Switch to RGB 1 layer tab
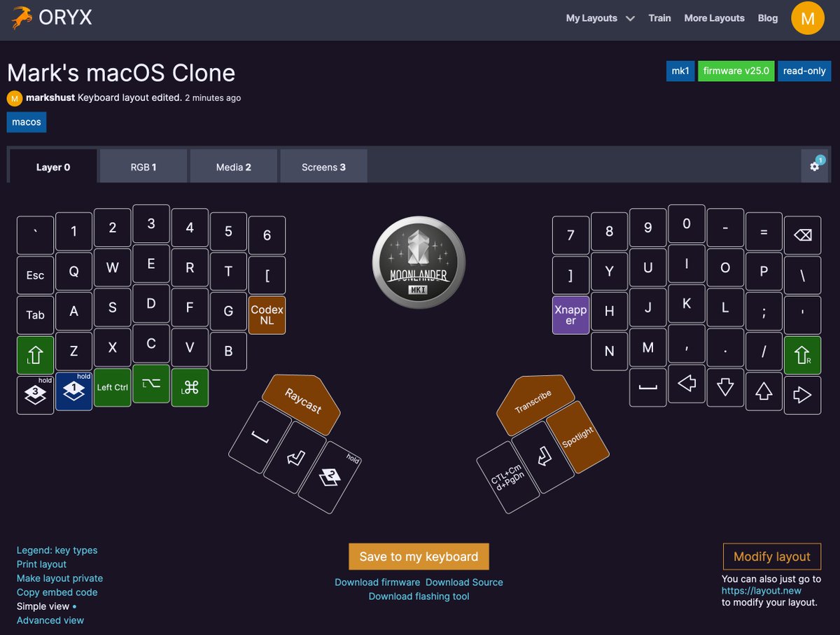Viewport: 840px width, 635px height. (143, 167)
